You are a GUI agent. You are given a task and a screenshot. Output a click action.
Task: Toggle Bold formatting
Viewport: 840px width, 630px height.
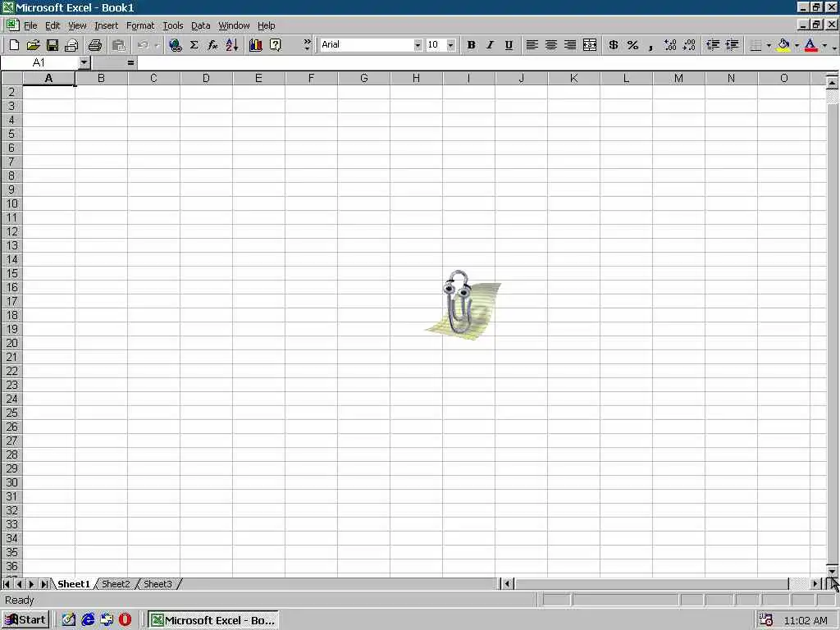tap(472, 45)
